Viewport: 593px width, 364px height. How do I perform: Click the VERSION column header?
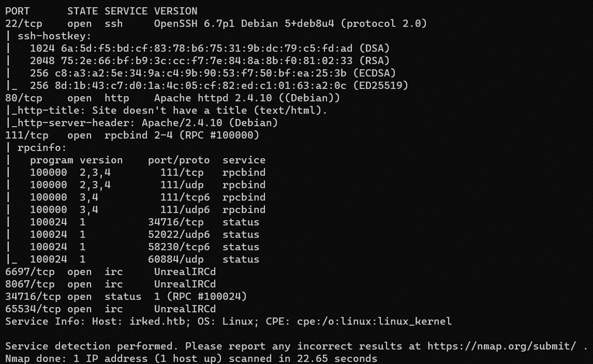pyautogui.click(x=176, y=11)
